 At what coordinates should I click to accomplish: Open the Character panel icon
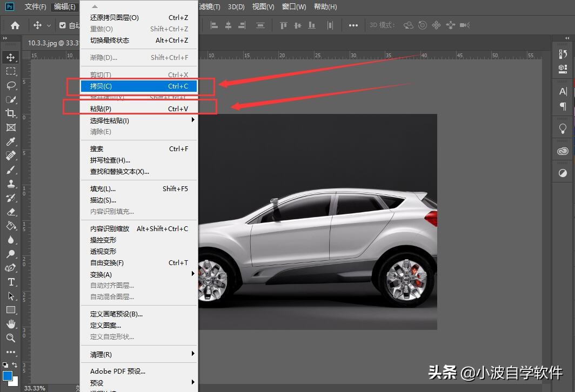click(x=563, y=91)
